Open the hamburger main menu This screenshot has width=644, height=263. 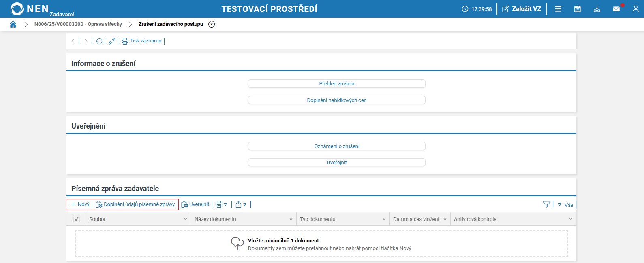click(558, 9)
